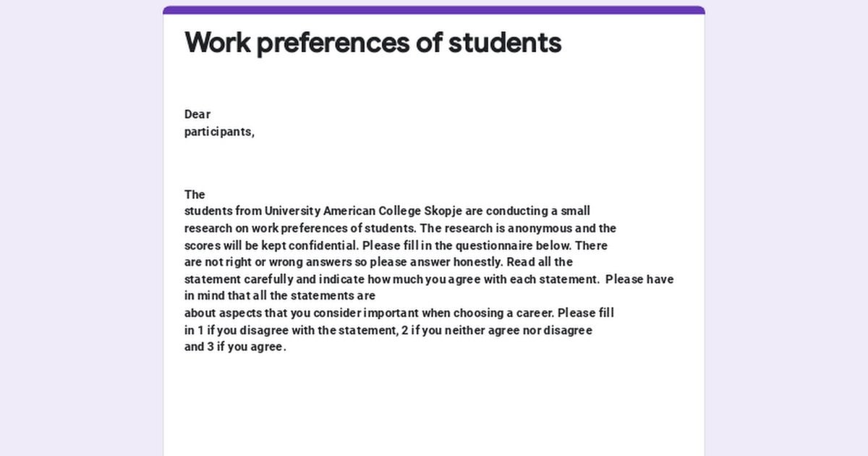Click the line "are not right or wrong answers"

378,262
